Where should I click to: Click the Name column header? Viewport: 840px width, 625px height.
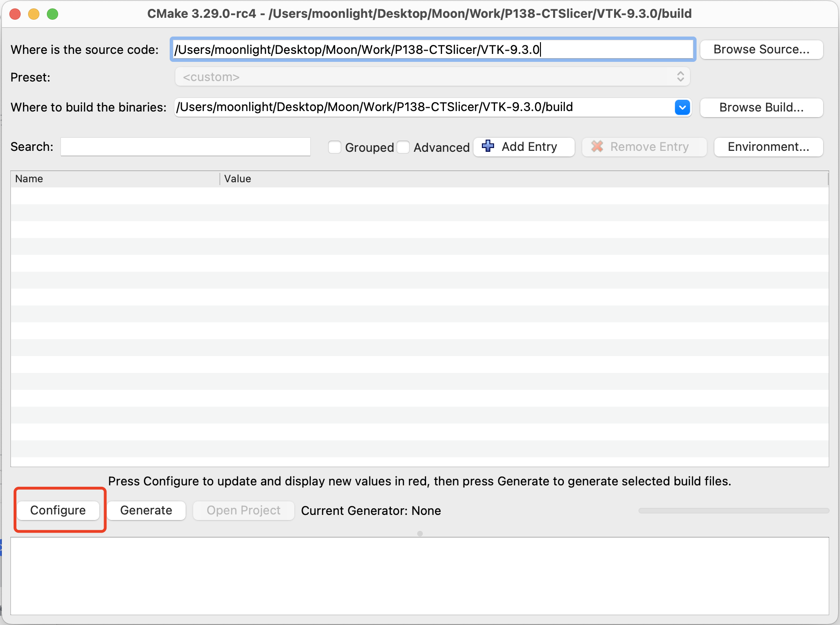(x=115, y=179)
